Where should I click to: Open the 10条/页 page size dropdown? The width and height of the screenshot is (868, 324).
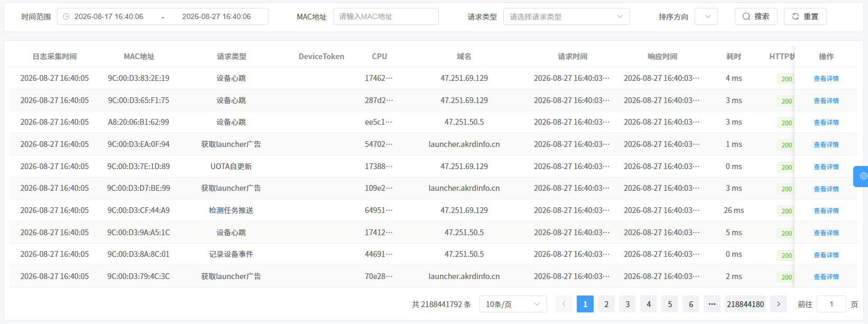tap(513, 304)
